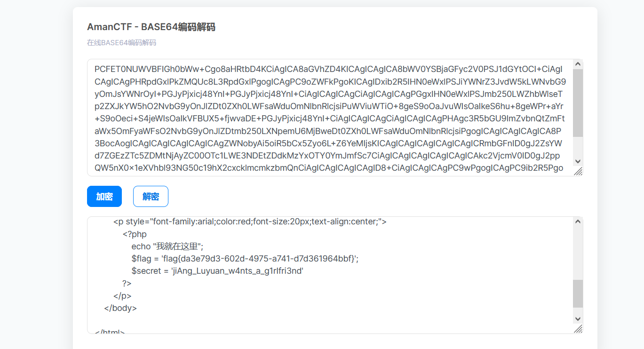644x349 pixels.
Task: Click the input box's scroll-down arrow
Action: (578, 161)
